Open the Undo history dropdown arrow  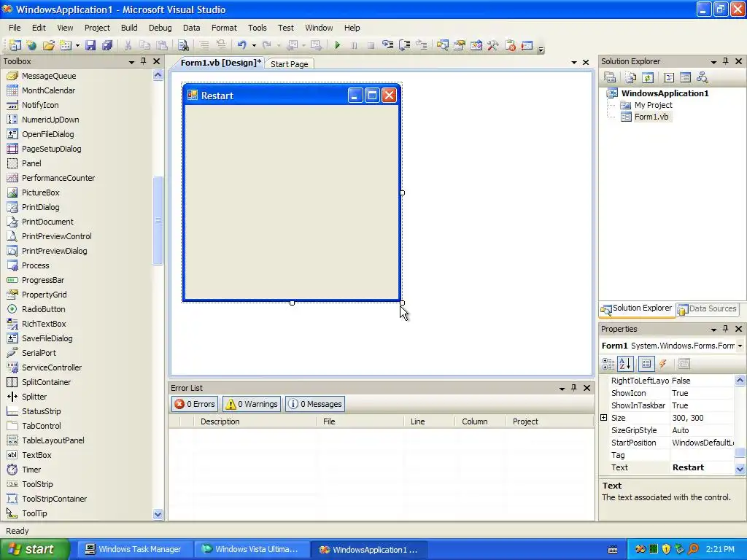tap(254, 46)
